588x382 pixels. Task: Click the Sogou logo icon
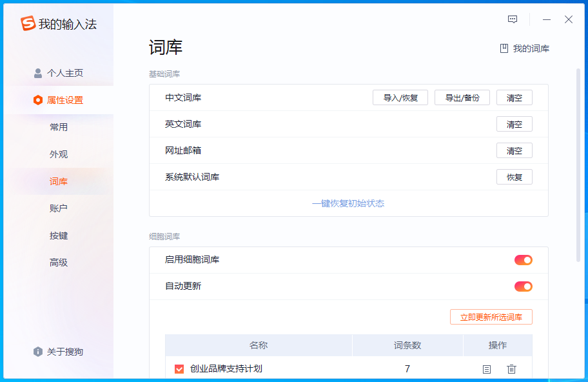pyautogui.click(x=28, y=24)
